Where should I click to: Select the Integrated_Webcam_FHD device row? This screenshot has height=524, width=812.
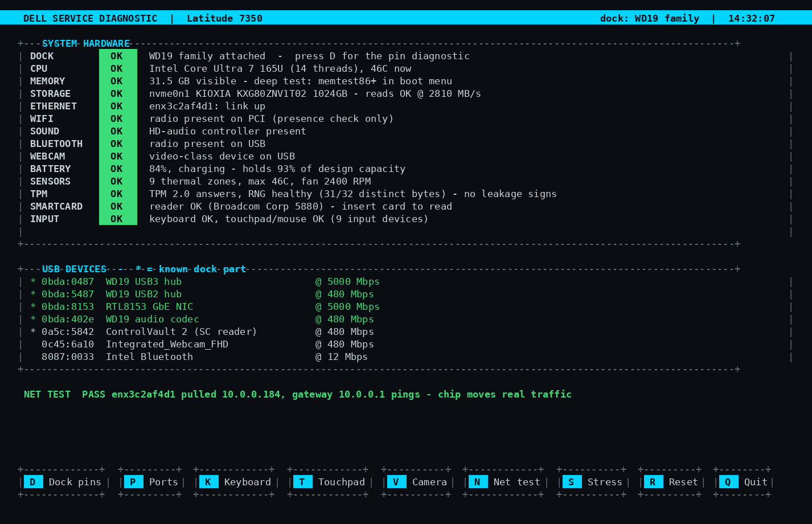pos(208,344)
